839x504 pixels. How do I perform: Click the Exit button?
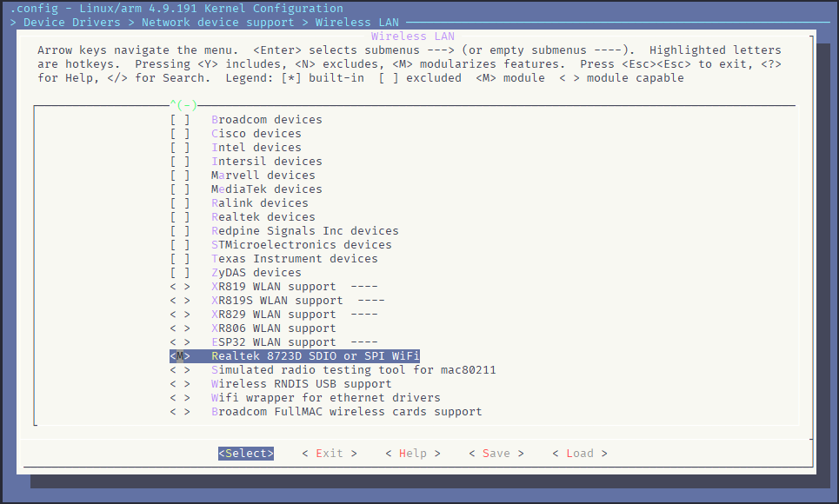[x=330, y=454]
